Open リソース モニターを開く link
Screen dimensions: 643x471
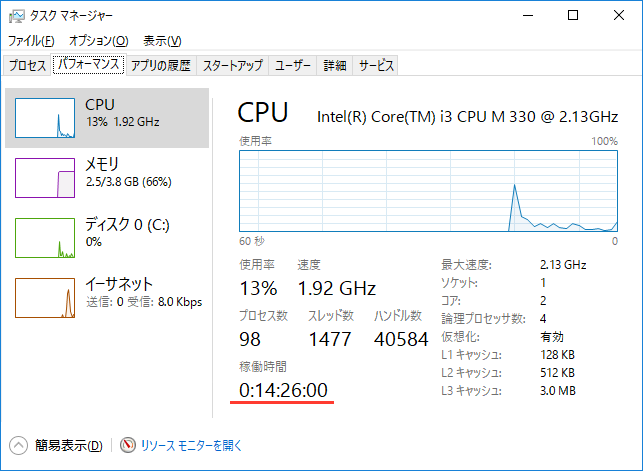tap(190, 446)
